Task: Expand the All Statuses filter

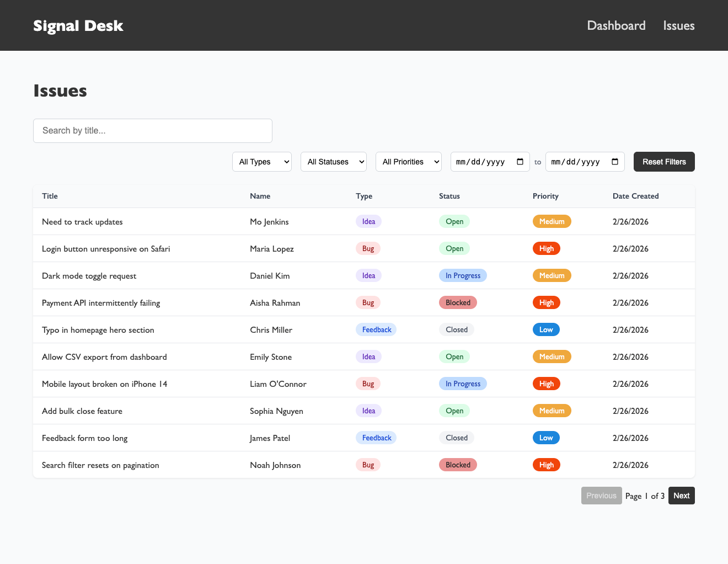Action: [x=334, y=162]
